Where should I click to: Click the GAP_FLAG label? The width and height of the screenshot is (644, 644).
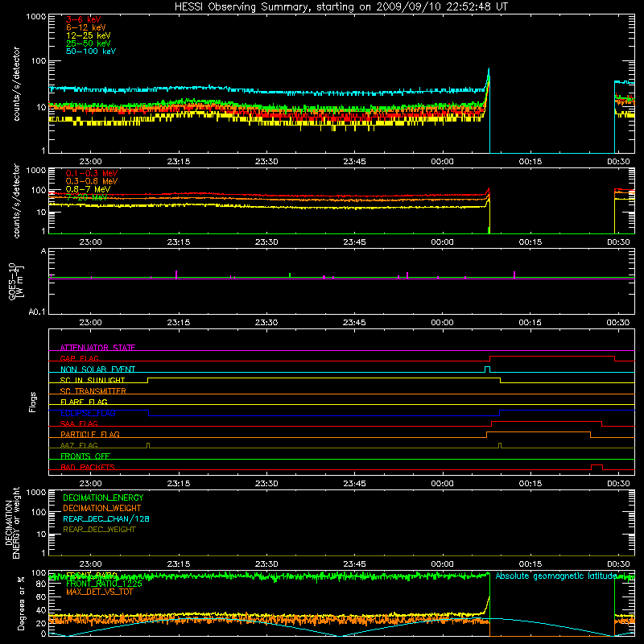(79, 358)
